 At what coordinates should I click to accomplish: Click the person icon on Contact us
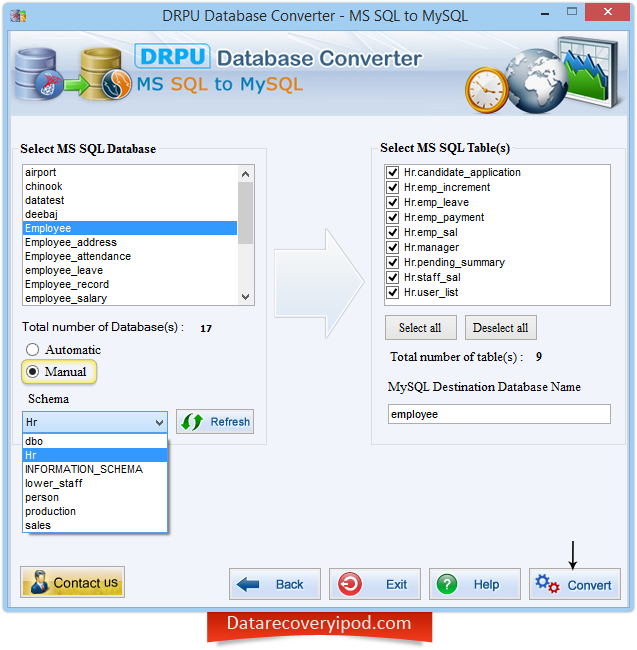(40, 582)
